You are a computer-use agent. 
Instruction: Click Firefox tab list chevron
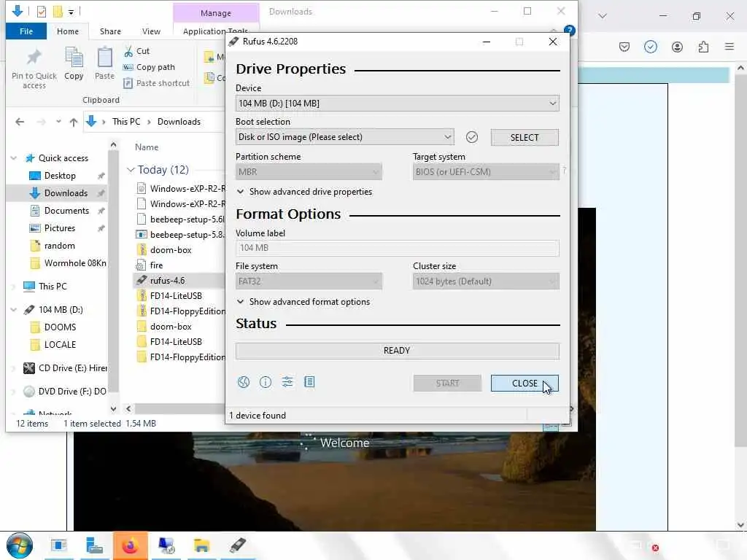tap(602, 16)
